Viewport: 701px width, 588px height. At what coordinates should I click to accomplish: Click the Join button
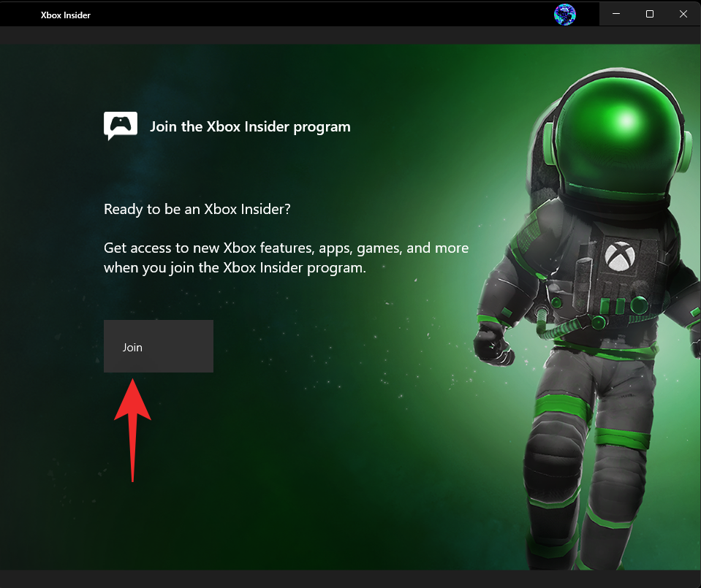click(158, 346)
